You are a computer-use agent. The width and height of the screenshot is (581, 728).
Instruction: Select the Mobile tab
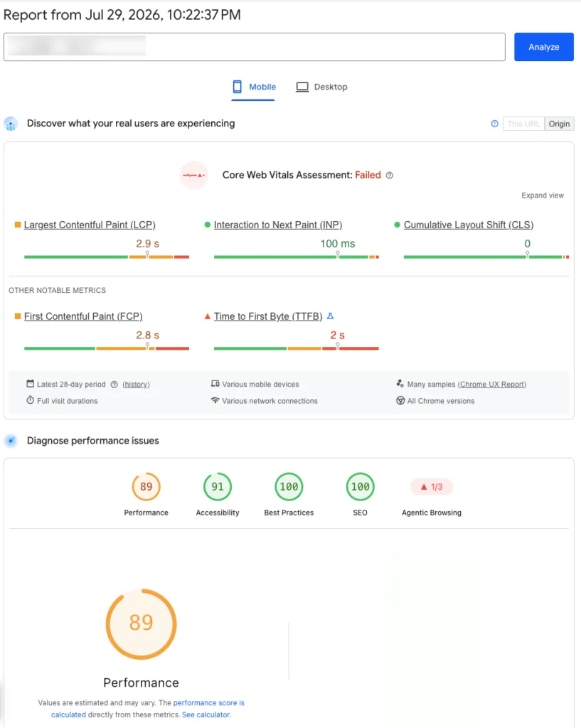pyautogui.click(x=254, y=87)
